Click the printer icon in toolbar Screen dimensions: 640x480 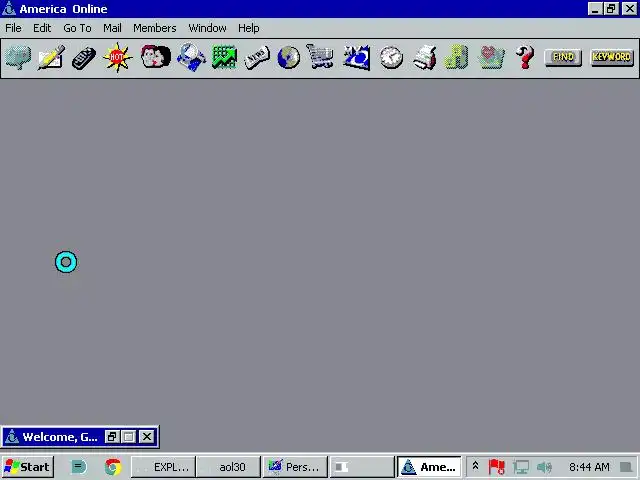tap(424, 58)
